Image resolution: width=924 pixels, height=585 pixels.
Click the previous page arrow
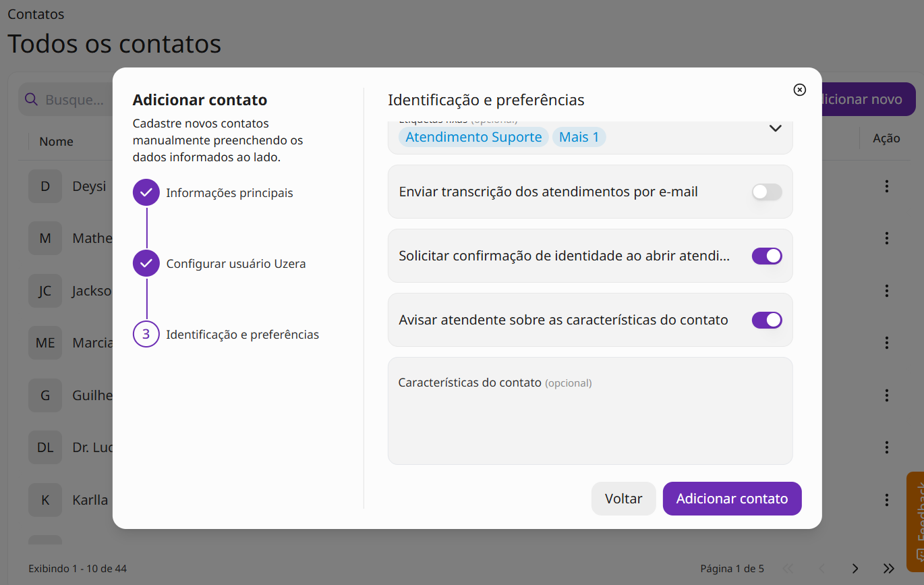tap(821, 568)
